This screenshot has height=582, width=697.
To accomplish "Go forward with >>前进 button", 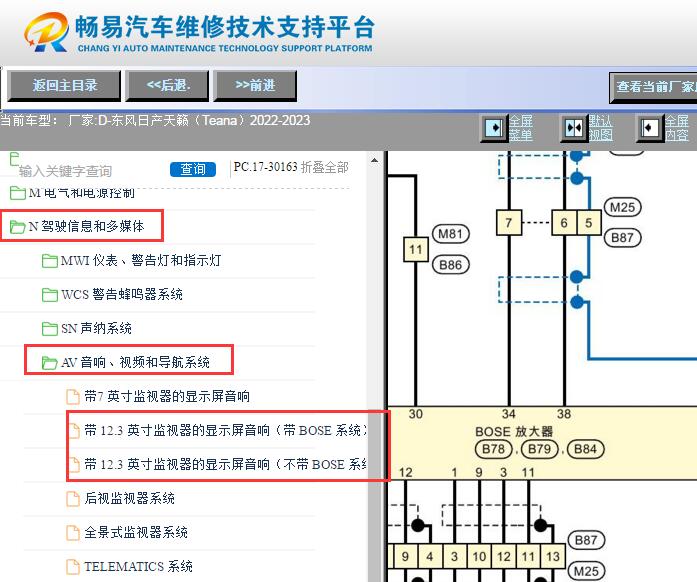I will [255, 85].
